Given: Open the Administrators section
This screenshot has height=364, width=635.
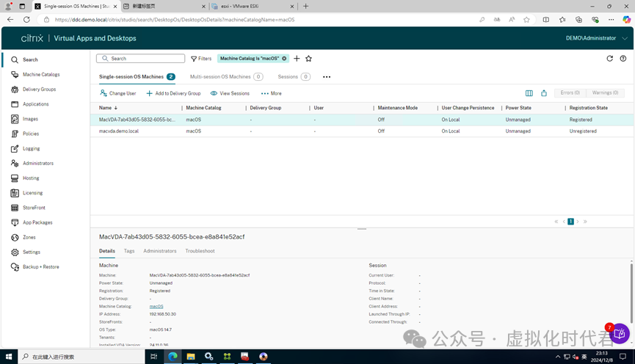Looking at the screenshot, I should 38,163.
